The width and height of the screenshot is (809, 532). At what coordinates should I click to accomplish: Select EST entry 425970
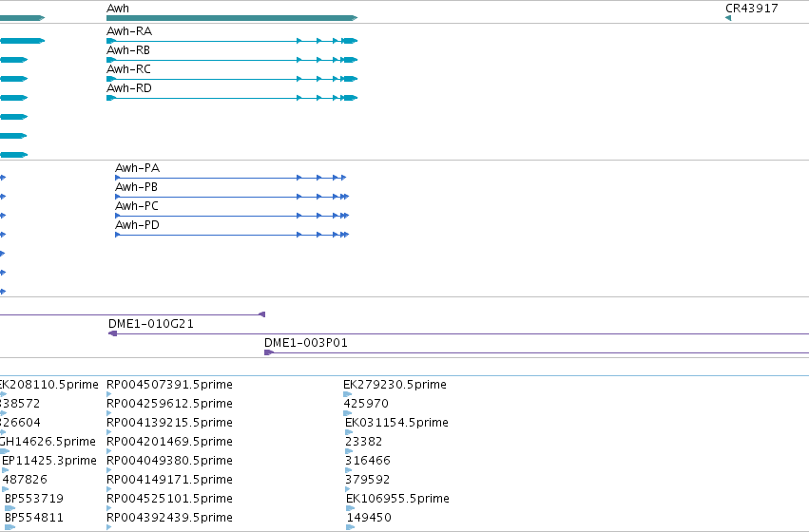tap(366, 404)
